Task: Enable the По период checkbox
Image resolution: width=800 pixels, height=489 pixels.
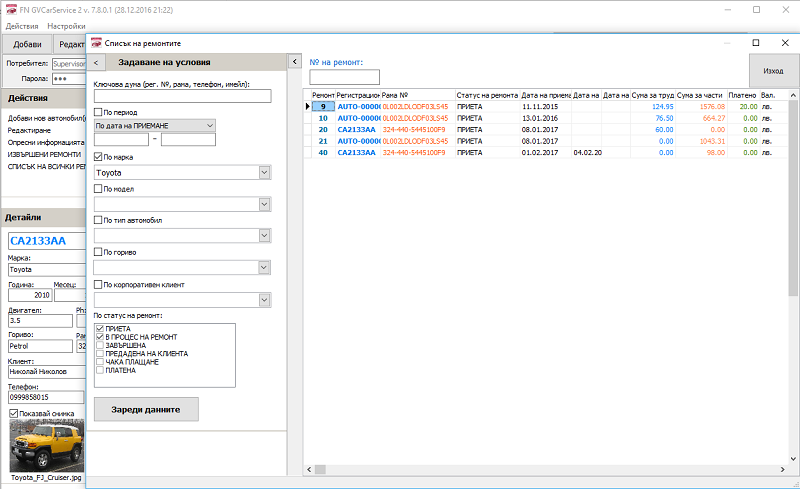Action: point(98,112)
